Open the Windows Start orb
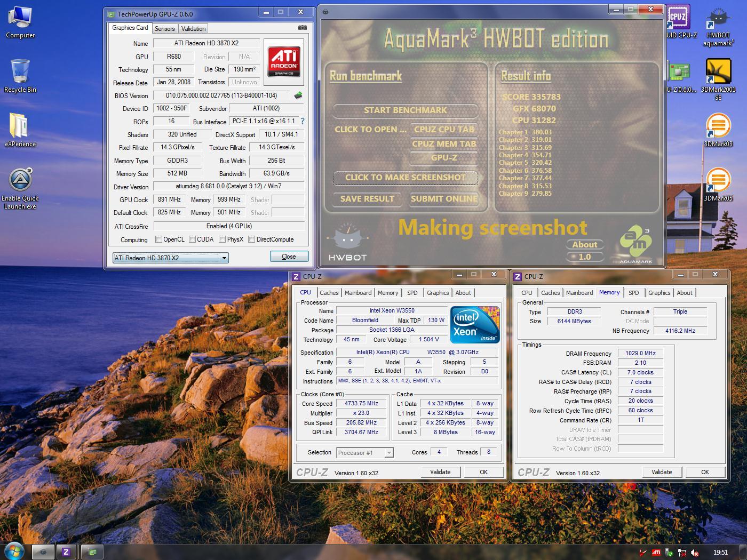747x560 pixels. (x=14, y=551)
